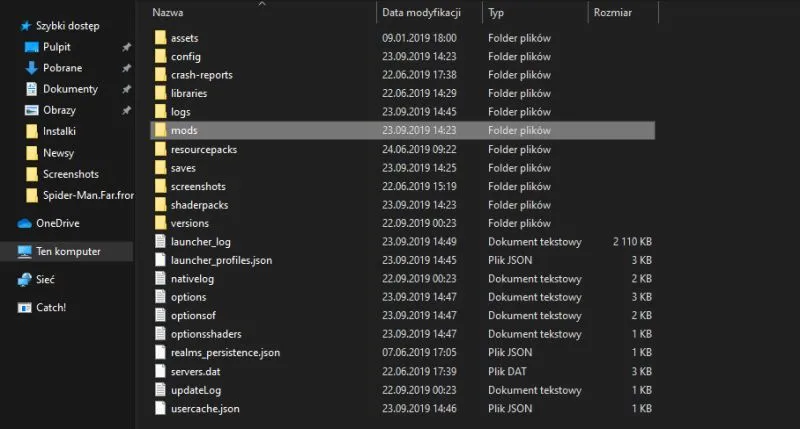Click the Pobrane download arrow icon
800x429 pixels.
[x=32, y=68]
